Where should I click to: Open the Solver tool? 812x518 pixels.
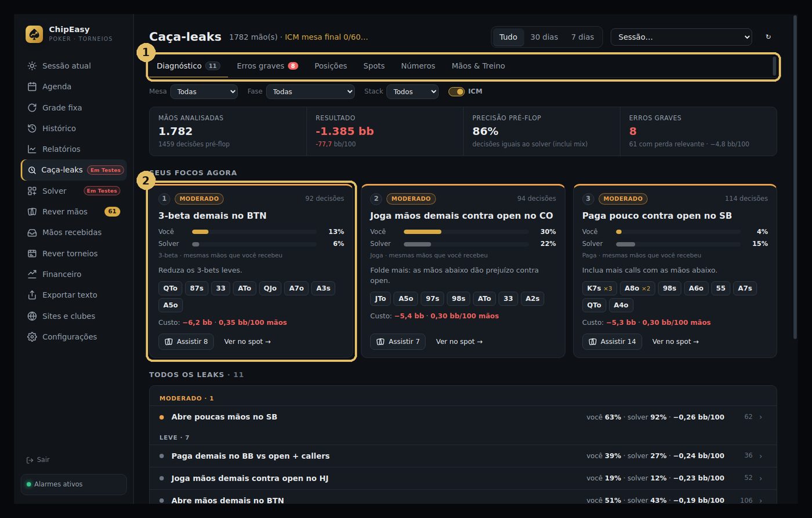pos(74,191)
